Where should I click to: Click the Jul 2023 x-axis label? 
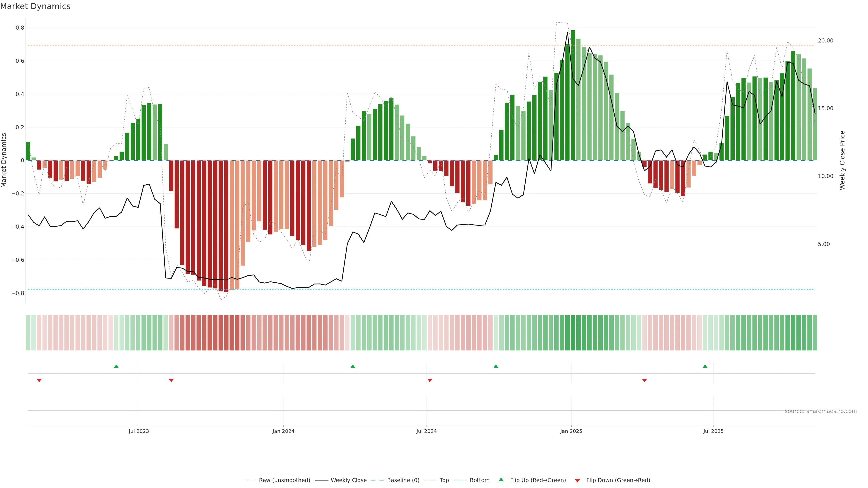point(139,431)
